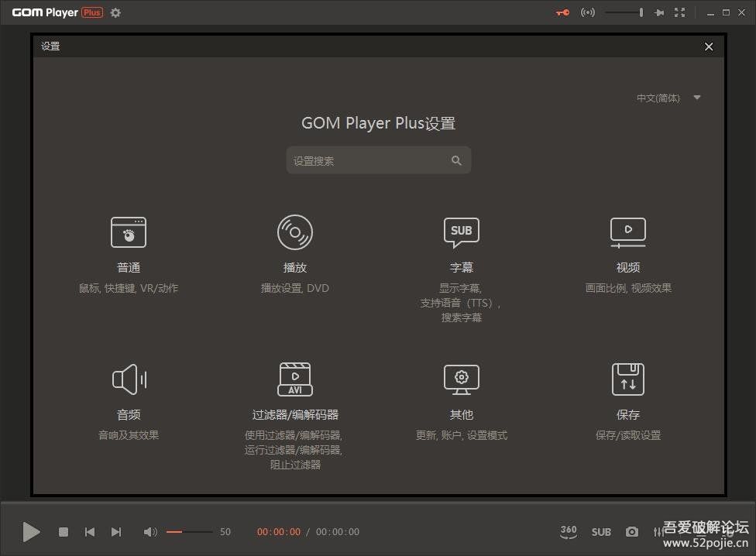Adjust the volume slider near 50
The width and height of the screenshot is (756, 556).
point(189,532)
